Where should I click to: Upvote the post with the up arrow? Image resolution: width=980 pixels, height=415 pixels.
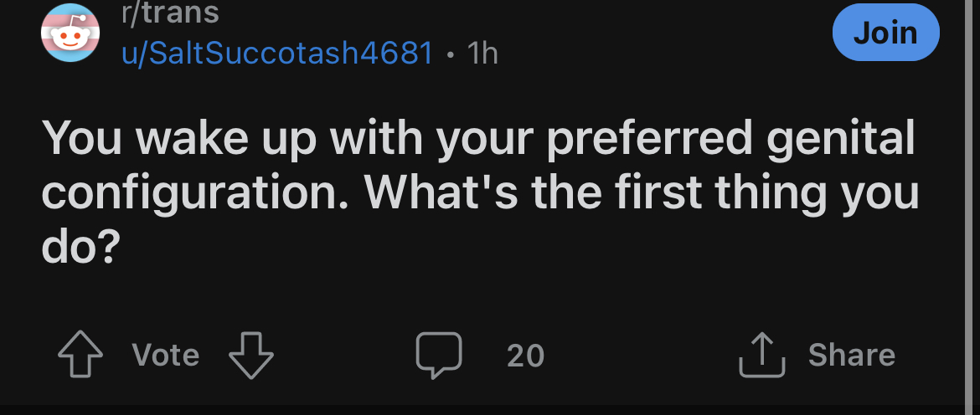[80, 354]
